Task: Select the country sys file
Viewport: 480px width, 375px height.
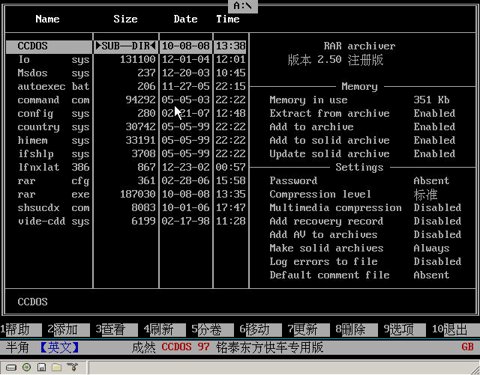Action: point(126,127)
